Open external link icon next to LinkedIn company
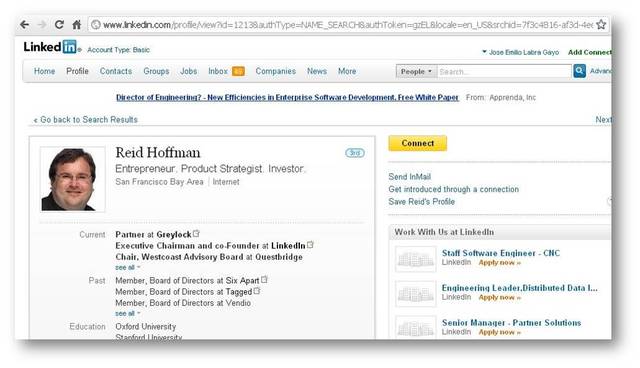This screenshot has width=640, height=368. click(x=310, y=245)
